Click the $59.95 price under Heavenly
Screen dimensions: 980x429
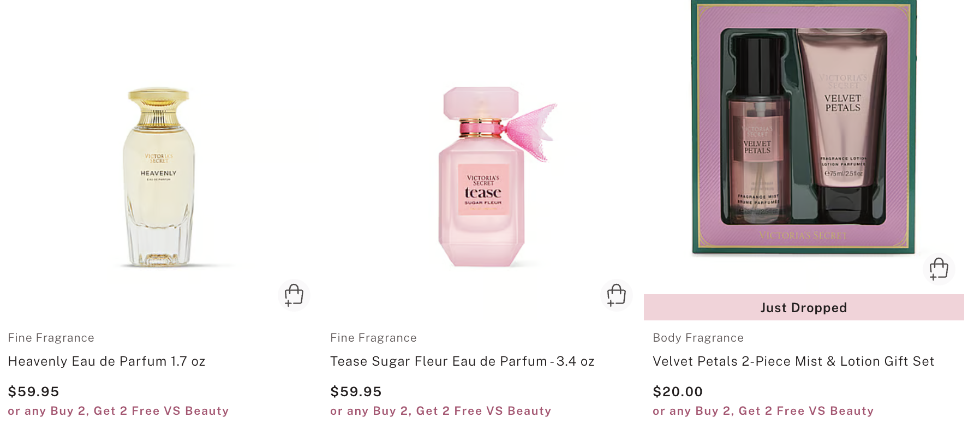click(x=34, y=391)
